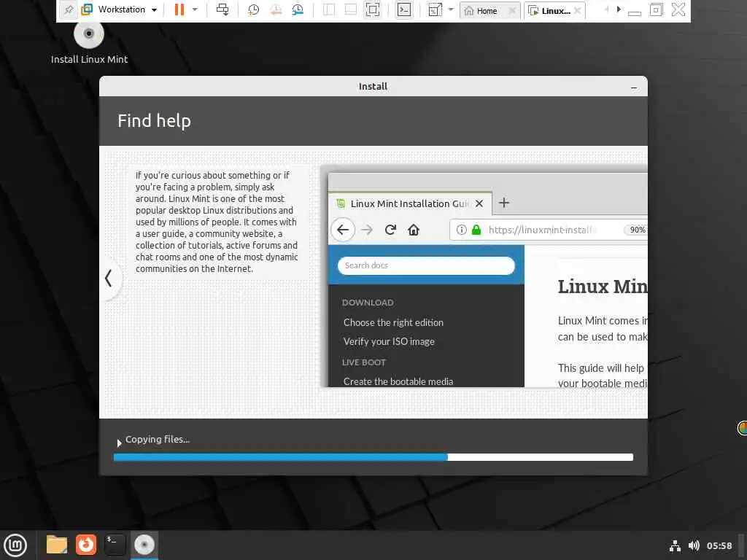The width and height of the screenshot is (747, 560).
Task: Minimize the Install window
Action: tap(634, 87)
